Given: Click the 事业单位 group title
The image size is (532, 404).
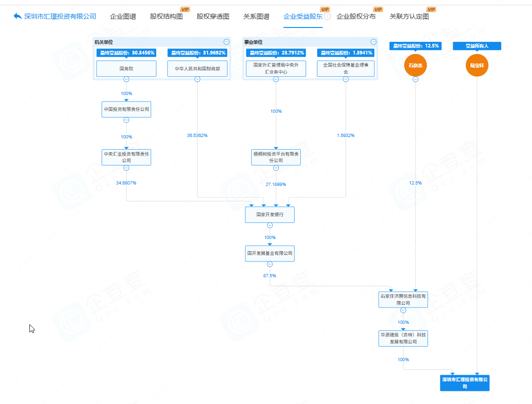Looking at the screenshot, I should 254,42.
